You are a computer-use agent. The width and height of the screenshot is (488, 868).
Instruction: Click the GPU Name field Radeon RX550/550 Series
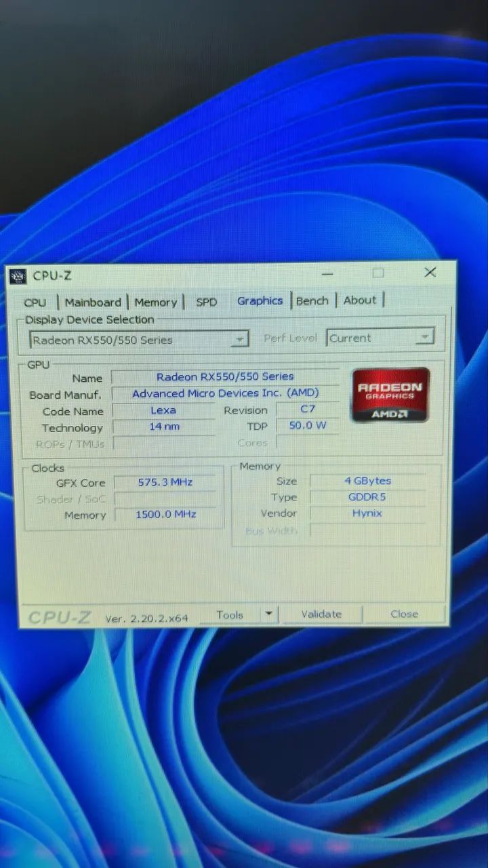coord(225,376)
